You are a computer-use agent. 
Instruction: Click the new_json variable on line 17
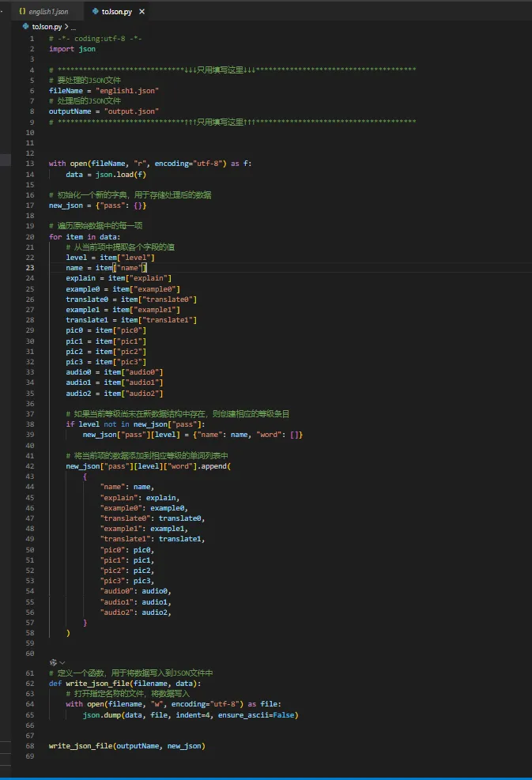[66, 205]
